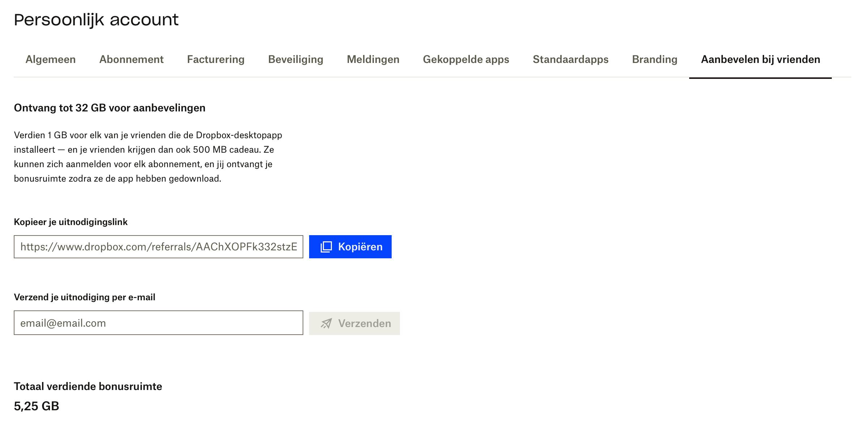Switch to the Abonnement tab
The image size is (868, 424).
[x=131, y=59]
